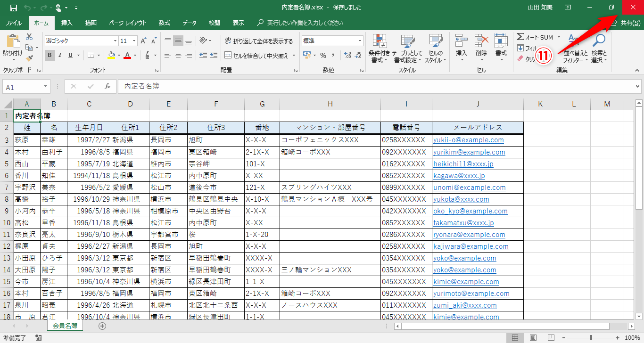644x343 pixels.
Task: Click the macro record icon in status bar
Action: (38, 338)
